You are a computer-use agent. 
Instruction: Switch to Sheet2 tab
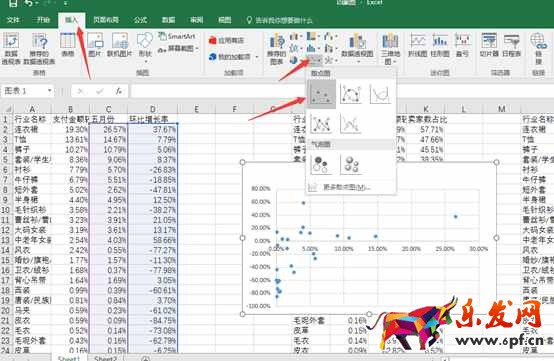point(105,358)
